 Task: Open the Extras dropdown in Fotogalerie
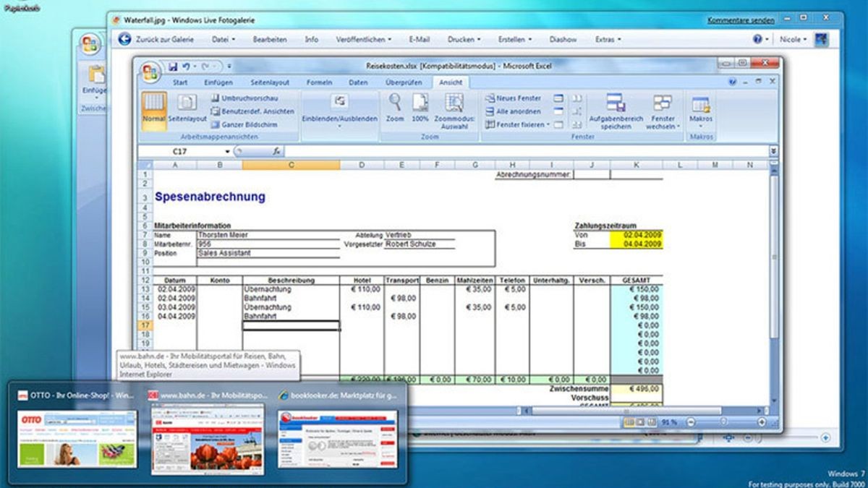[606, 39]
